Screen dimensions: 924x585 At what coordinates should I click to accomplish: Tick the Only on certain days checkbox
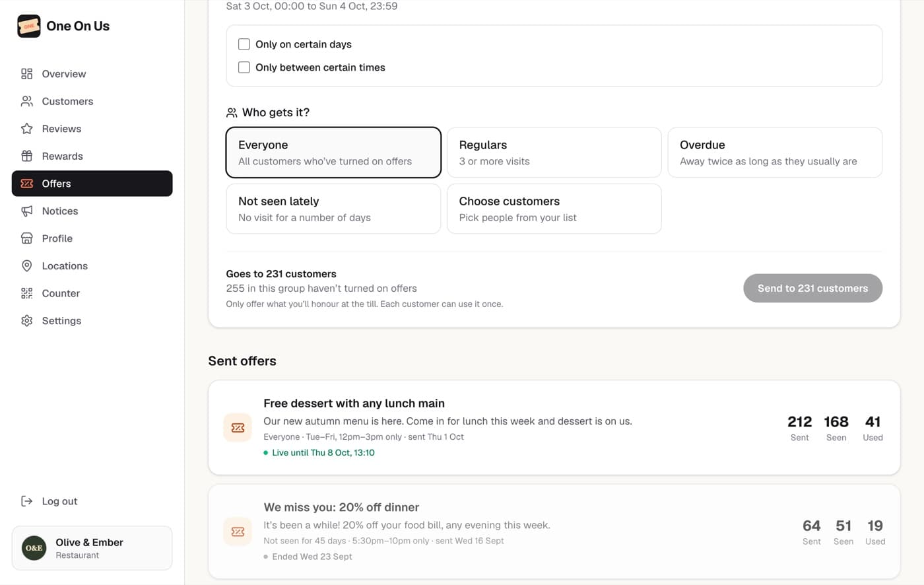(244, 44)
